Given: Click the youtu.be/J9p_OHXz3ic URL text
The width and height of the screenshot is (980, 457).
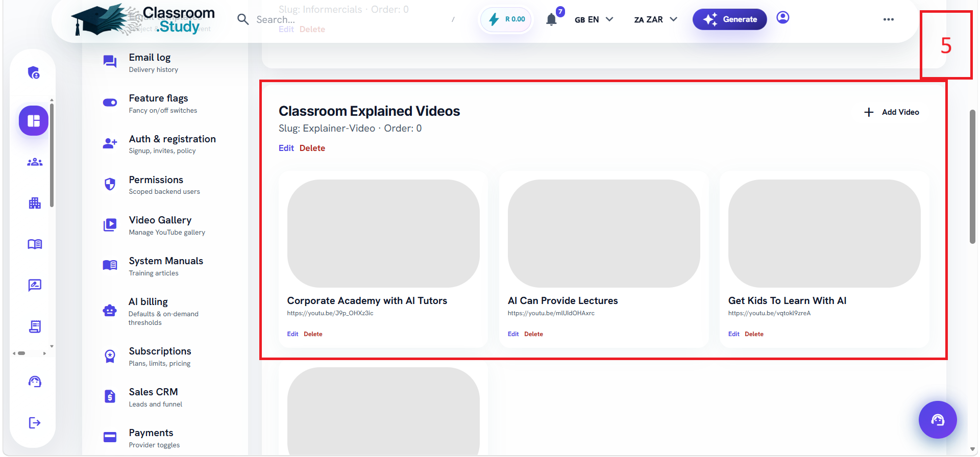Looking at the screenshot, I should 330,313.
